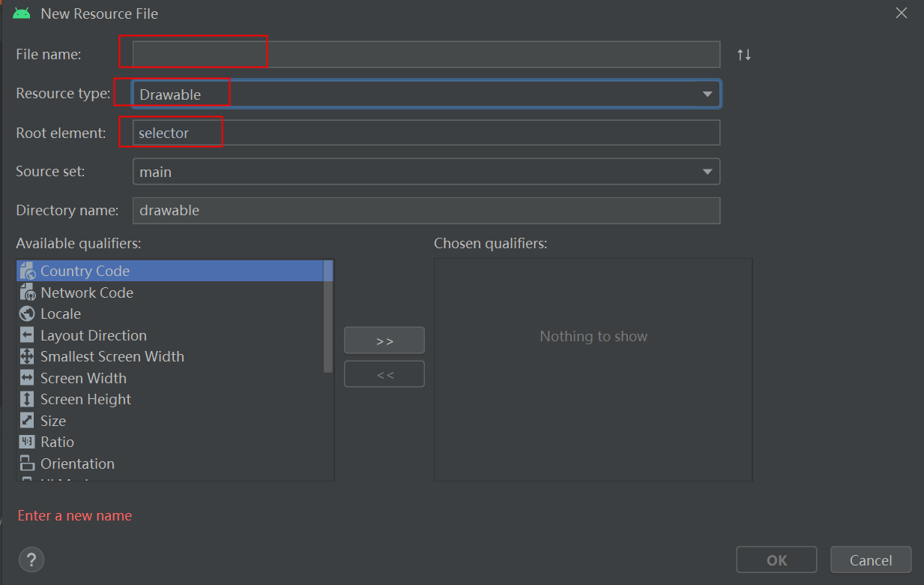
Task: Open the Source set dropdown
Action: [707, 171]
